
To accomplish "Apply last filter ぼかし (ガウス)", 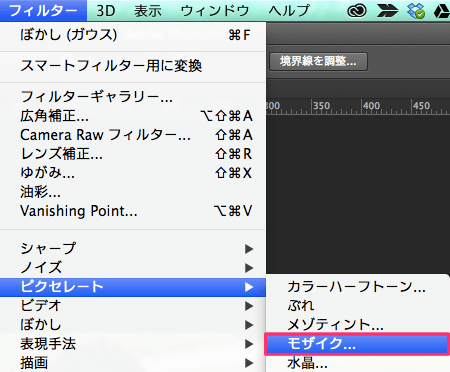I will tap(133, 35).
